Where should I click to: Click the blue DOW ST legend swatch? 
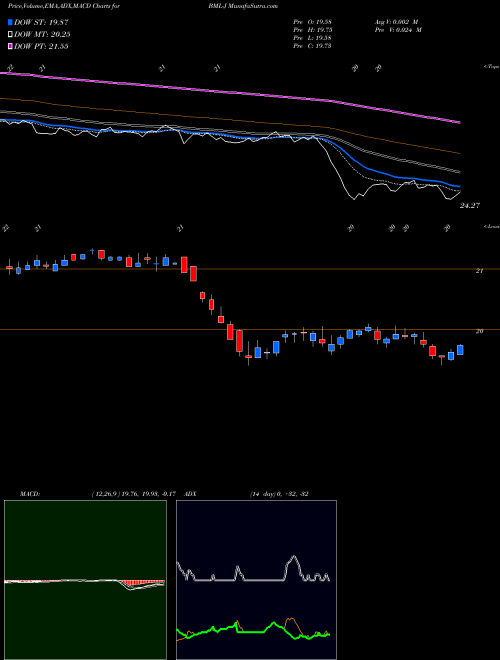pos(10,22)
